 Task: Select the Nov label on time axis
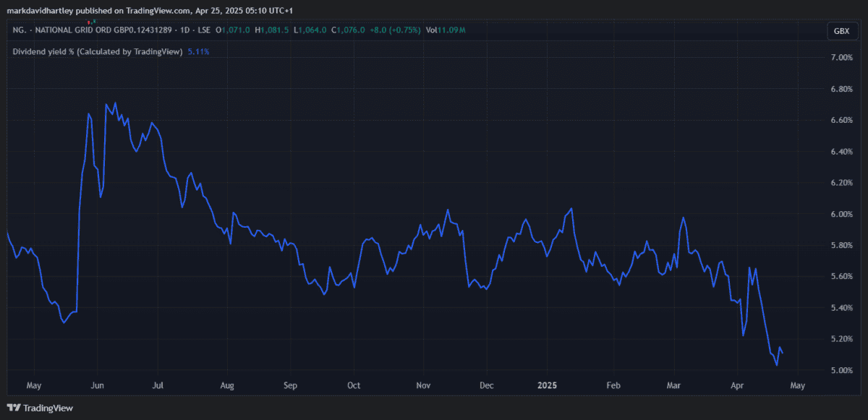click(424, 386)
